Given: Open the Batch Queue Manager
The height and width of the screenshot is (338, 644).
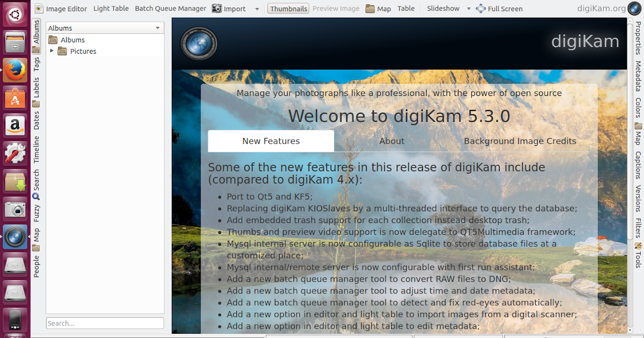Looking at the screenshot, I should coord(171,9).
